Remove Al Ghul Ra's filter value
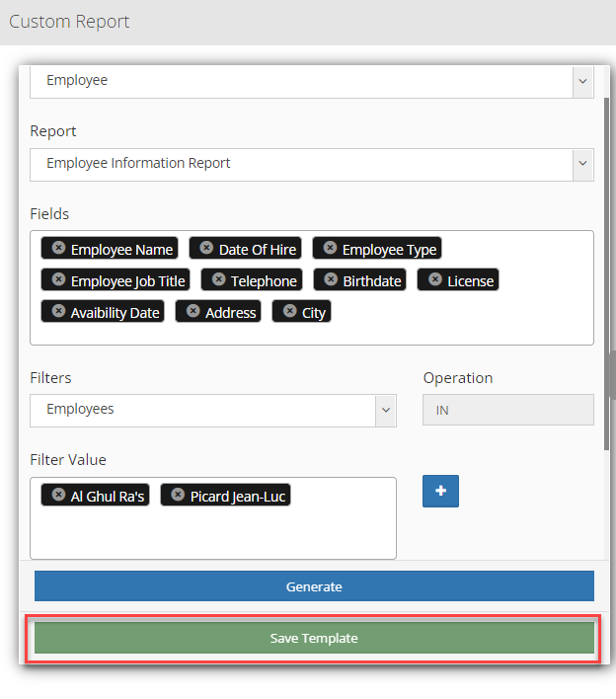This screenshot has width=616, height=699. [x=58, y=495]
